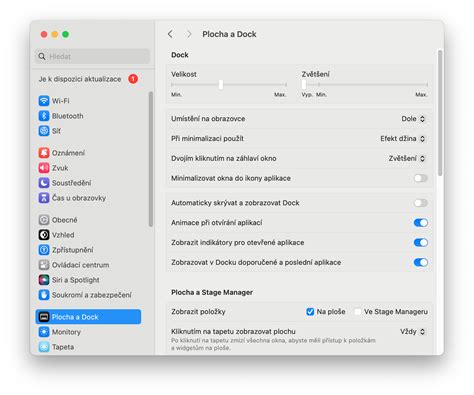The width and height of the screenshot is (474, 395).
Task: Open Kliknutím na tapetu Vždy dropdown
Action: pyautogui.click(x=413, y=331)
